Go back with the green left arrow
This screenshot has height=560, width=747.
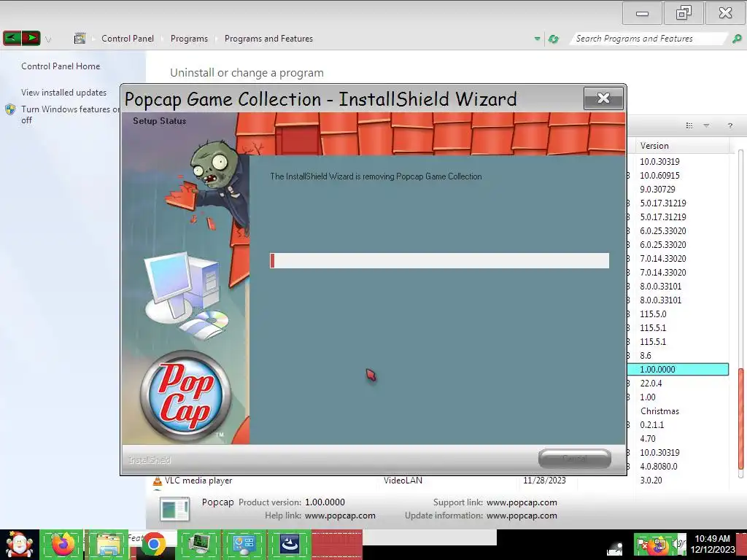12,38
